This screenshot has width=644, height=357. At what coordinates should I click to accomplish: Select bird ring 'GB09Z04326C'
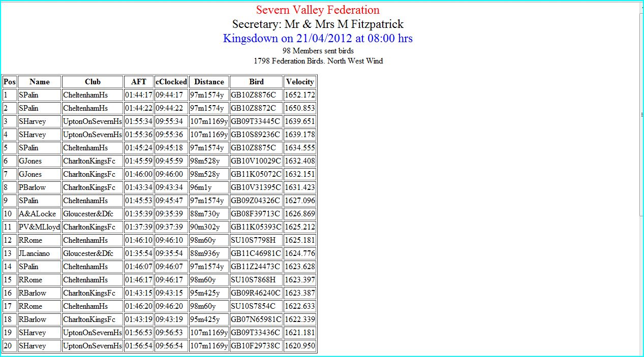tap(257, 201)
